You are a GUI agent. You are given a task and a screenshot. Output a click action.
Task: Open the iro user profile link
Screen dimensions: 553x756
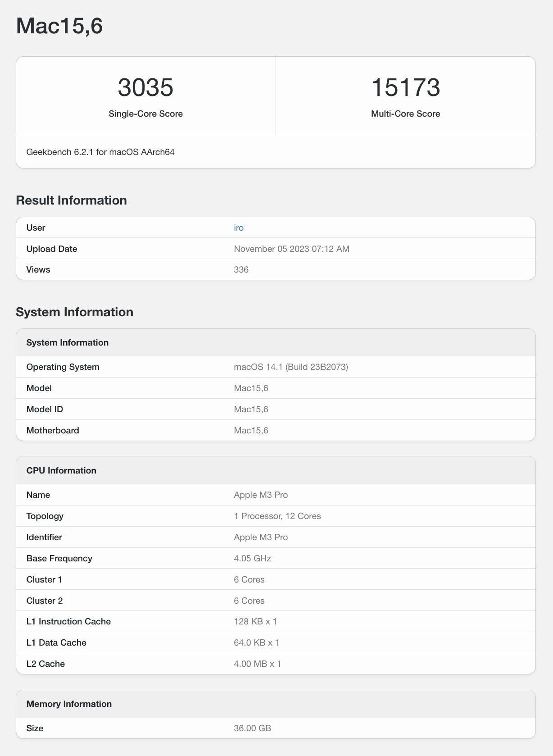tap(239, 228)
